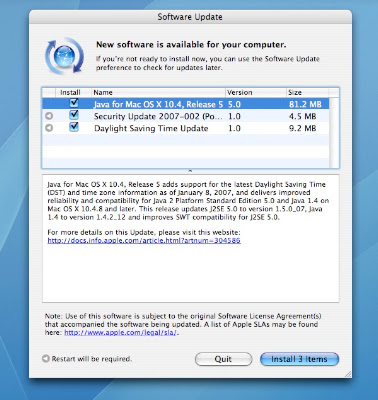Click the Install 3 Items button
This screenshot has width=378, height=400.
299,359
